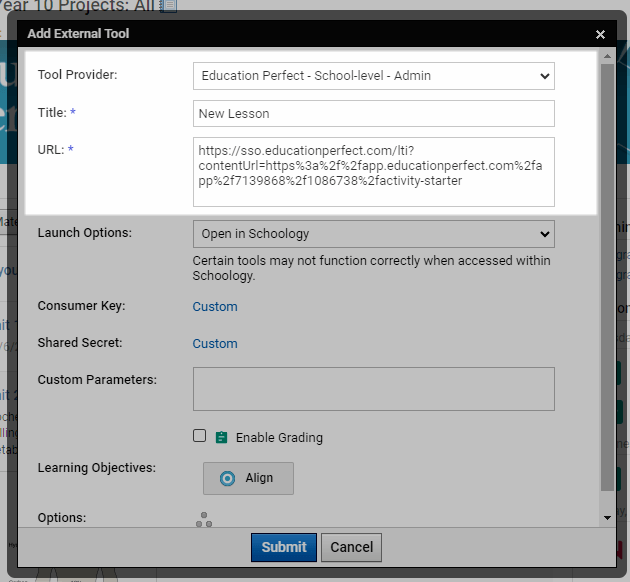Click the Schoology tools warning text
Screen dimensions: 630x582
[371, 268]
